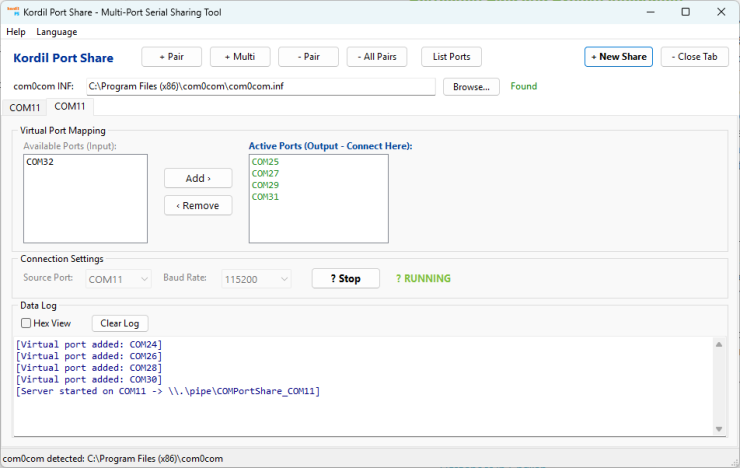Screen dimensions: 740x468
Task: Switch to the first COM11 tab
Action: [x=25, y=108]
